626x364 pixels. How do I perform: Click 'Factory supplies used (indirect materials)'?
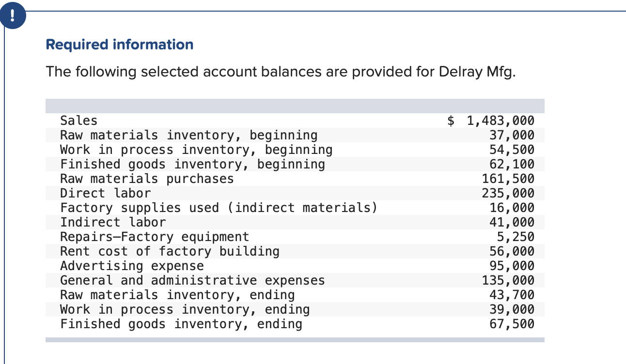219,208
